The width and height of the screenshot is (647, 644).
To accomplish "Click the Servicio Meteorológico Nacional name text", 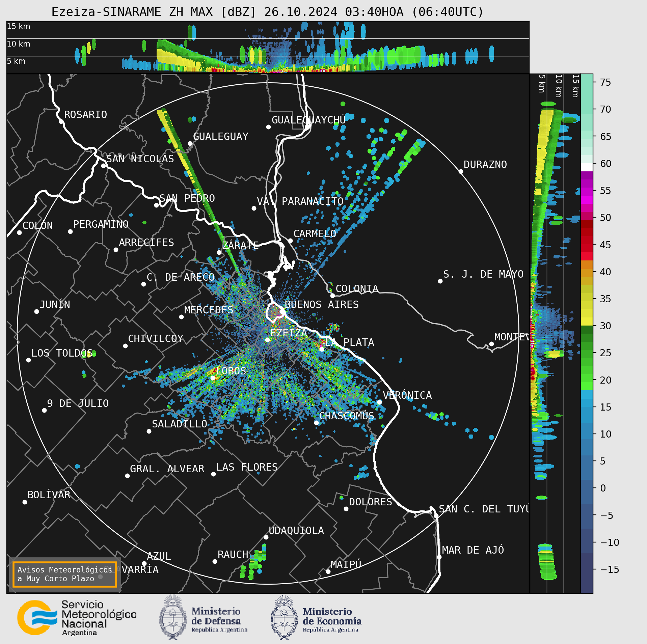I will pos(99,618).
